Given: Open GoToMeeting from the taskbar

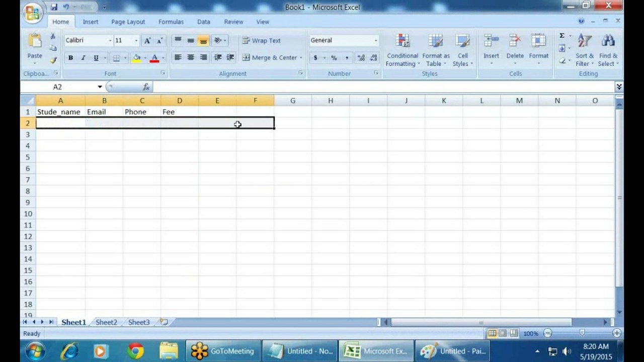Looking at the screenshot, I should coord(223,351).
